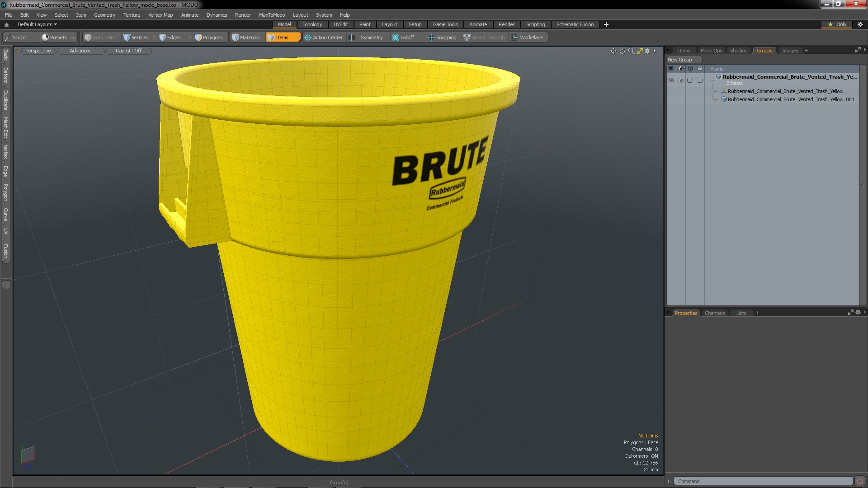Click viewport move/pan icon
868x488 pixels.
[613, 51]
